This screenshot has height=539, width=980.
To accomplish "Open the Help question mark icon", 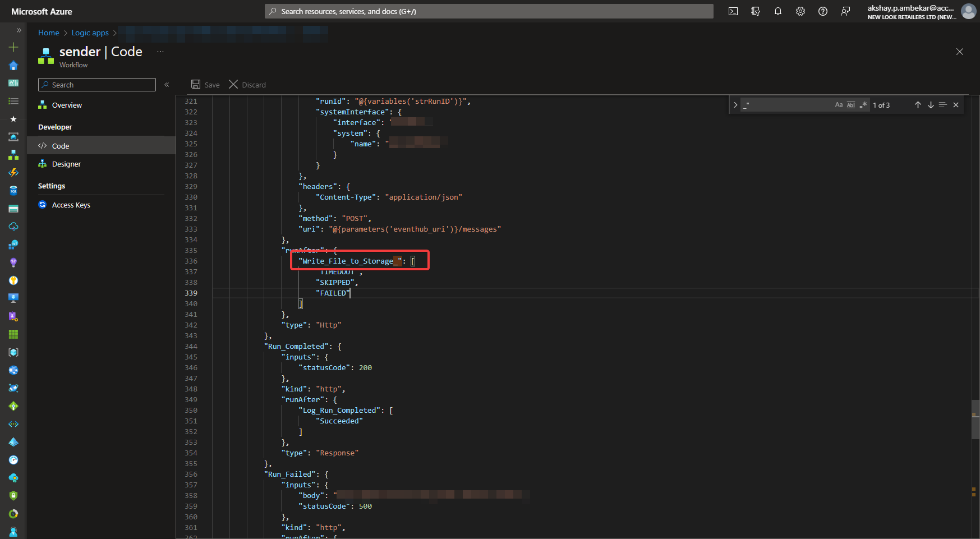I will pyautogui.click(x=823, y=11).
